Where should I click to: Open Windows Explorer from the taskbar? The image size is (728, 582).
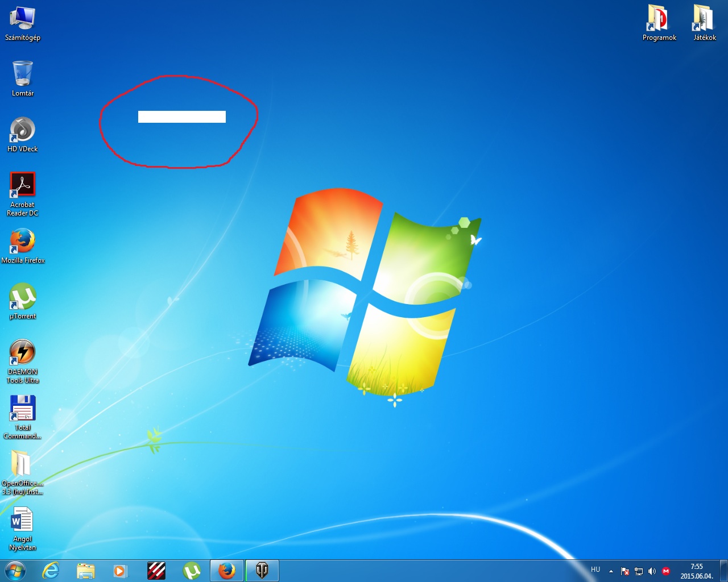[x=86, y=571]
